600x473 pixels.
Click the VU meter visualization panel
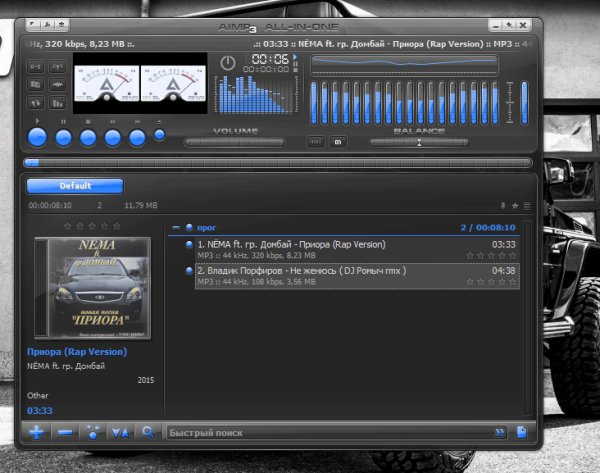(x=140, y=83)
